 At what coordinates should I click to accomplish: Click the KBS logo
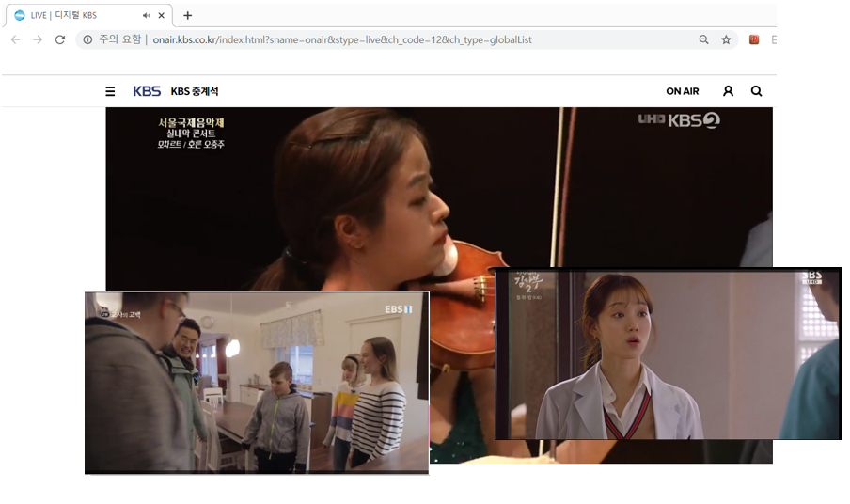point(147,91)
